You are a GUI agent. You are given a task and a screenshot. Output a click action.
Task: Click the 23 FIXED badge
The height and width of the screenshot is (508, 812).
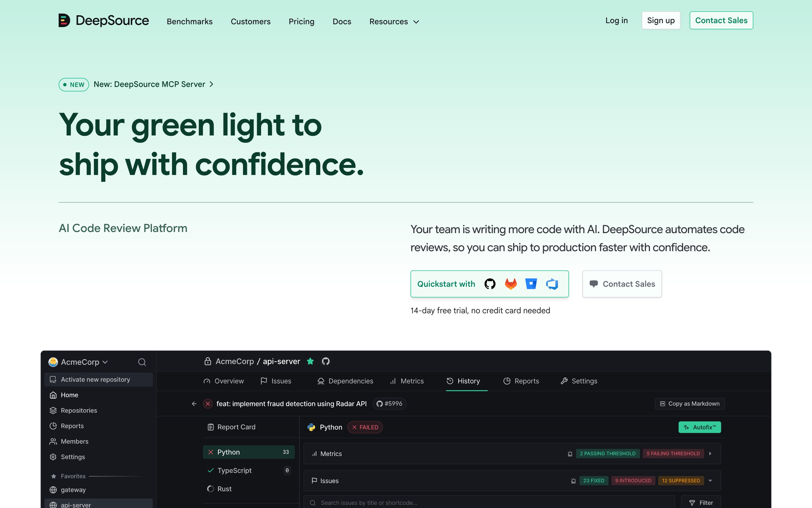(x=593, y=481)
